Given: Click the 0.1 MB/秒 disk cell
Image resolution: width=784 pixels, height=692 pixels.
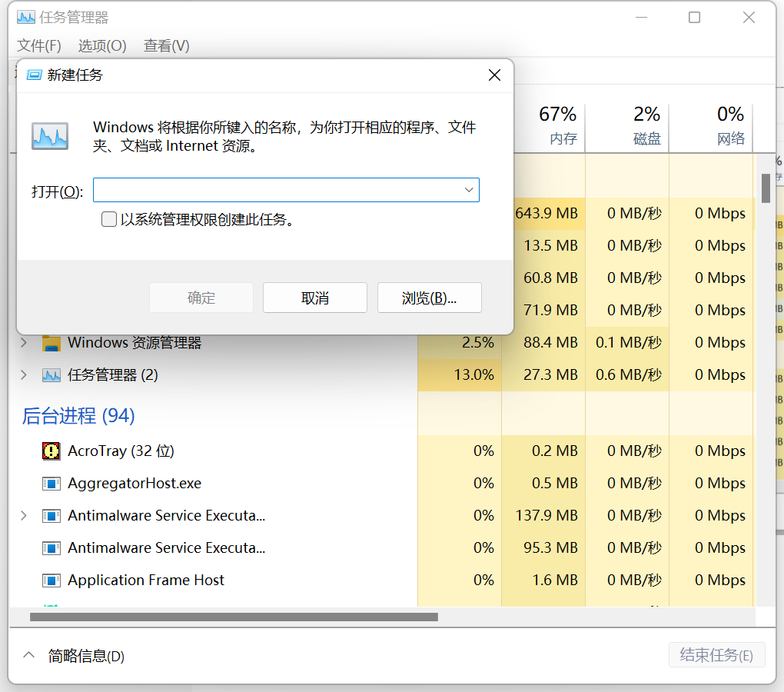Looking at the screenshot, I should (629, 342).
